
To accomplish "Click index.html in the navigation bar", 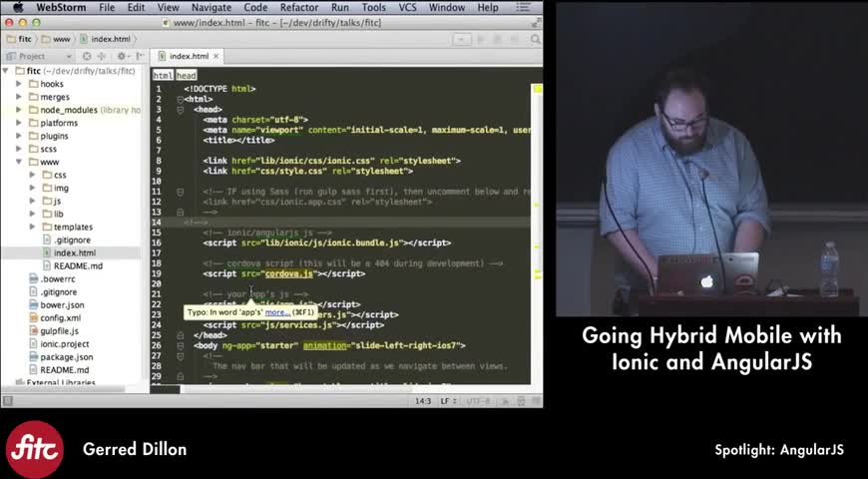I will tap(111, 39).
